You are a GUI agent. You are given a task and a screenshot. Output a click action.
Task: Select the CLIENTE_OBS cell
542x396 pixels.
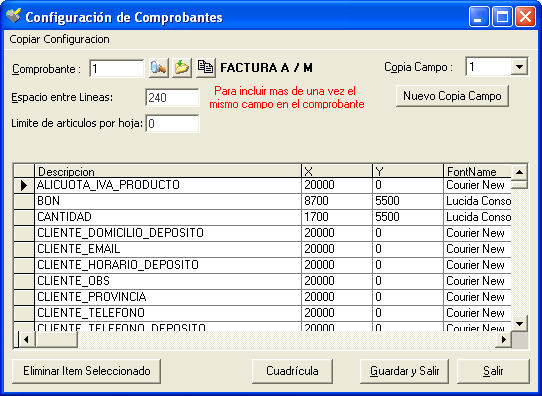pyautogui.click(x=168, y=281)
